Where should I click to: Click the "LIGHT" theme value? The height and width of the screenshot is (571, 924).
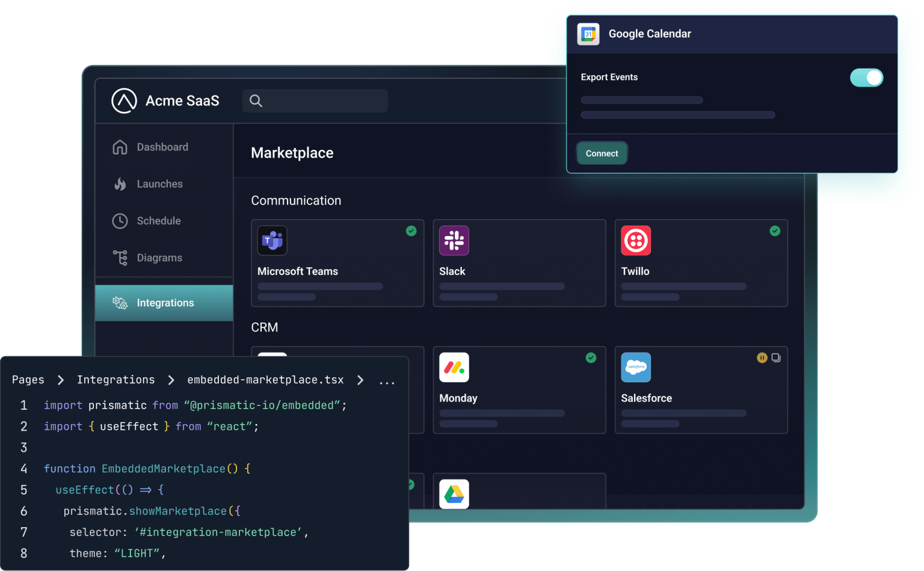pos(137,553)
